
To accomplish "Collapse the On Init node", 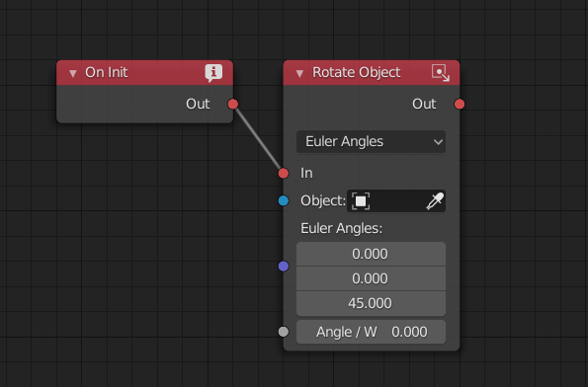I will tap(73, 73).
